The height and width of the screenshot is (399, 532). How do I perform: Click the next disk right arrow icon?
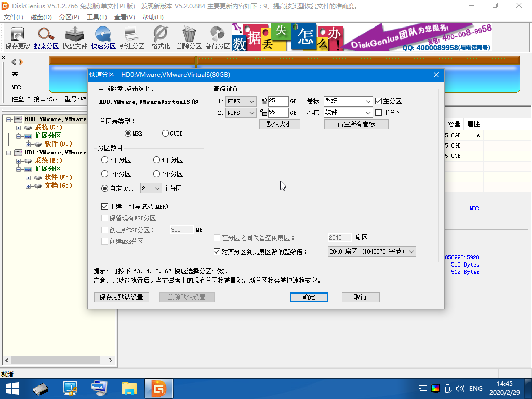(x=21, y=62)
